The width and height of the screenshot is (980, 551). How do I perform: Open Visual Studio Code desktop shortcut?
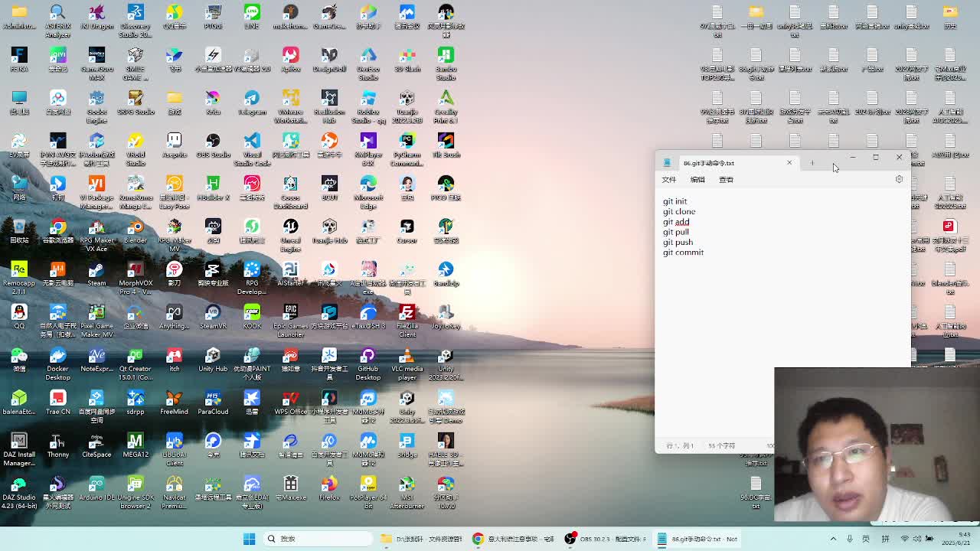(252, 142)
